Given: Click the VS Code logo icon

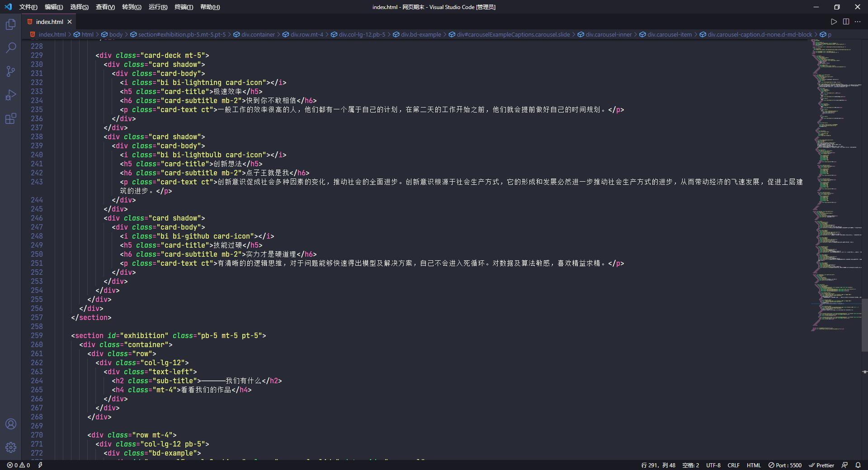Looking at the screenshot, I should click(8, 7).
